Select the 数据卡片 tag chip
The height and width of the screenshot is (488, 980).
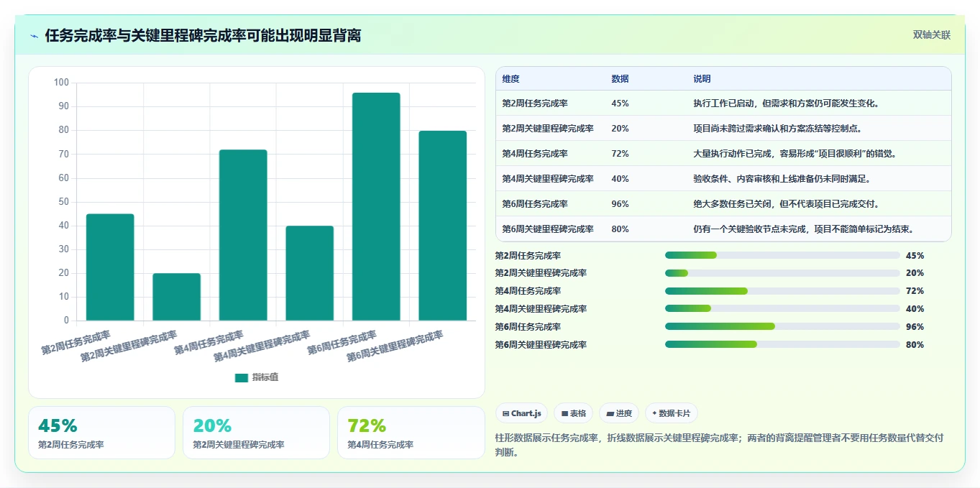pyautogui.click(x=671, y=413)
